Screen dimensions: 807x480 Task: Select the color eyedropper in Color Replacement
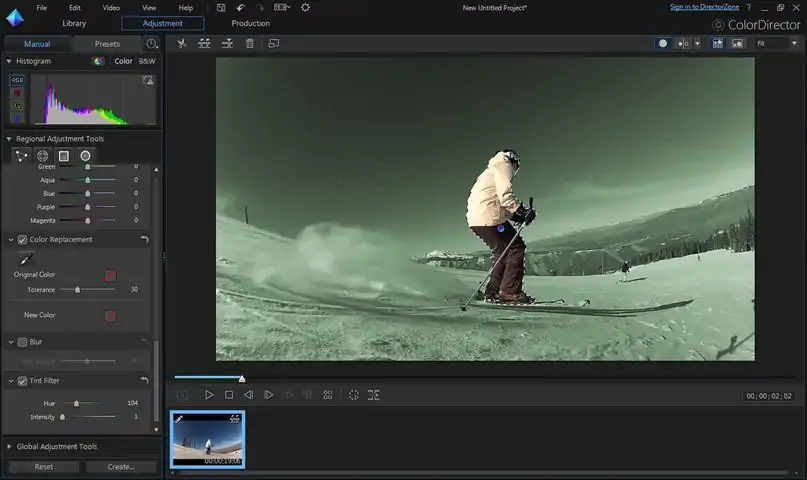pos(26,259)
